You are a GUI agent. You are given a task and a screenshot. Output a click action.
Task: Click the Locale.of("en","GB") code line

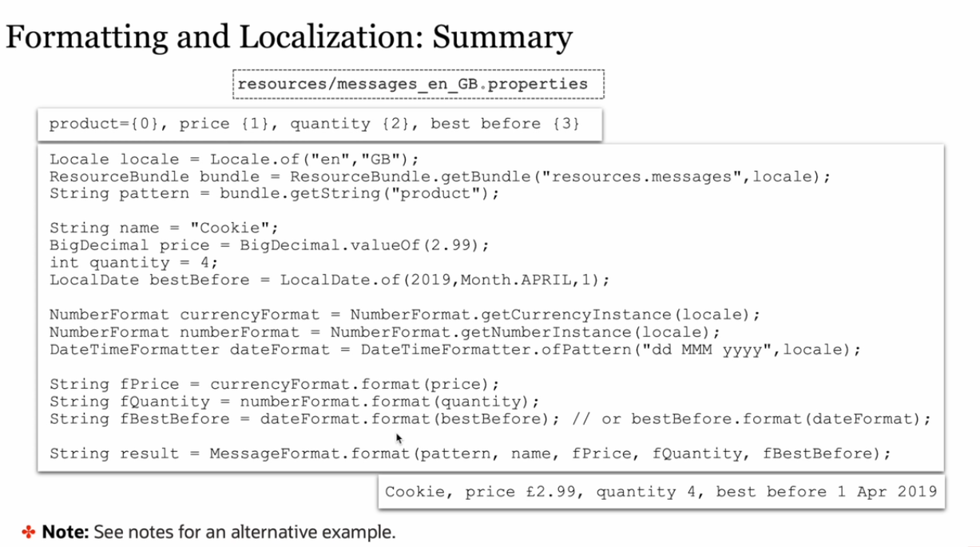(234, 159)
